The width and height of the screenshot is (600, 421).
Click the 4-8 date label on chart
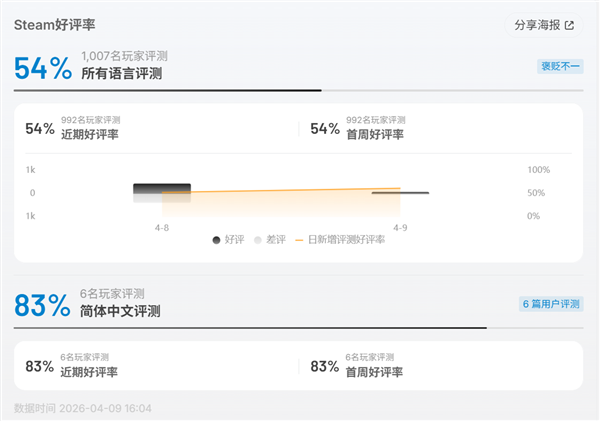pos(162,229)
